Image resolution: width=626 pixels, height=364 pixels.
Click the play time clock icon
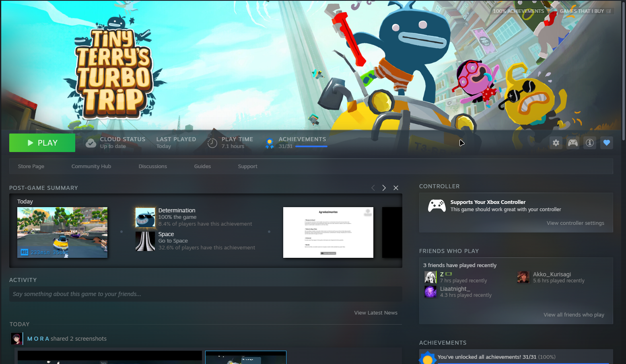212,143
